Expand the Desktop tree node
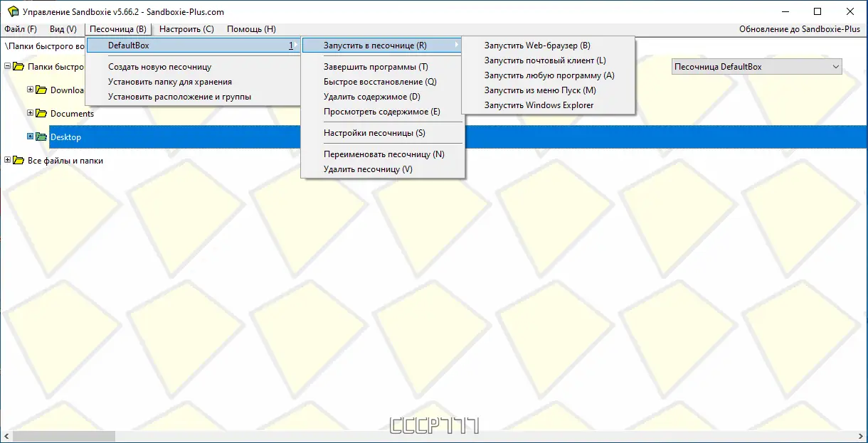This screenshot has width=868, height=443. pyautogui.click(x=31, y=137)
